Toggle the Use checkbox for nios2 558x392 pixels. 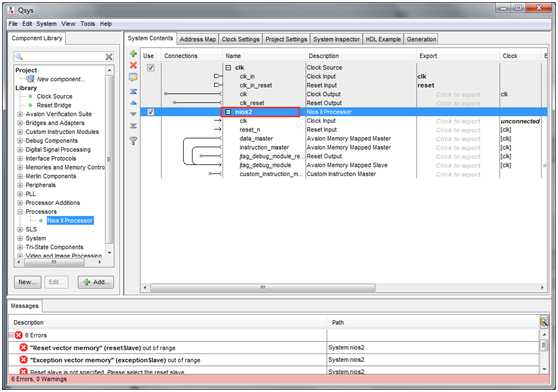click(151, 112)
